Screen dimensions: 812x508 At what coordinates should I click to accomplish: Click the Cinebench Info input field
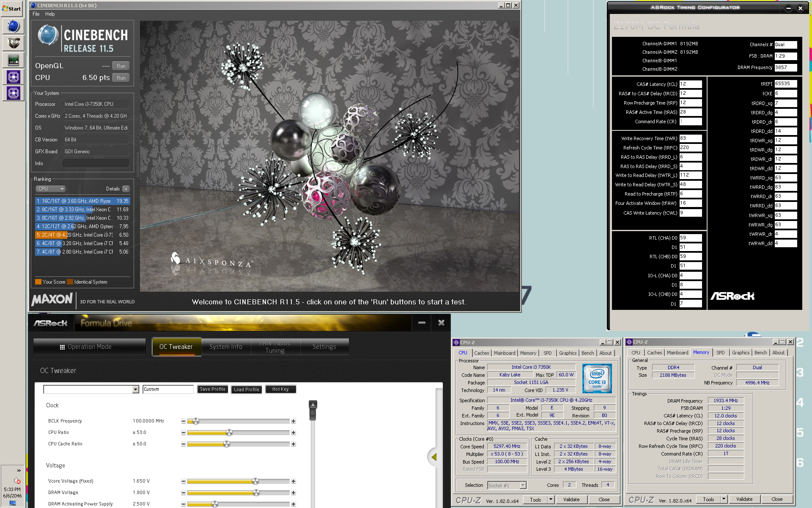coord(96,163)
